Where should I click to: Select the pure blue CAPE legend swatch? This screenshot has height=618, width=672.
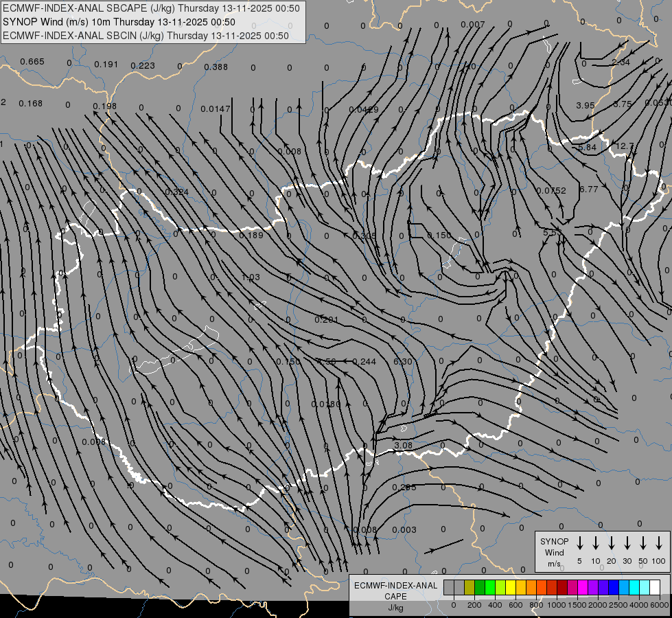(x=613, y=587)
